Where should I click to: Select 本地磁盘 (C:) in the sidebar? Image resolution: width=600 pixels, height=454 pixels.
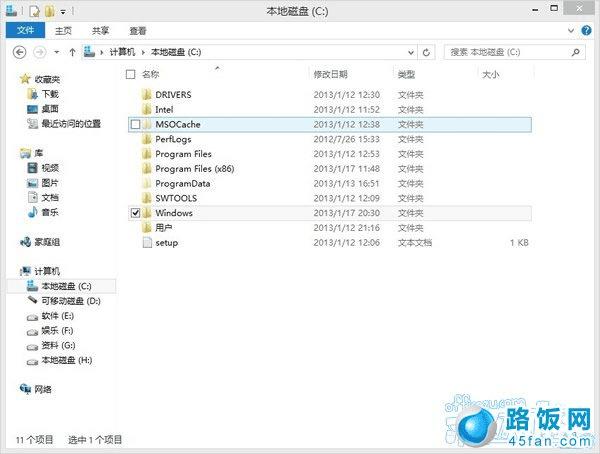66,286
